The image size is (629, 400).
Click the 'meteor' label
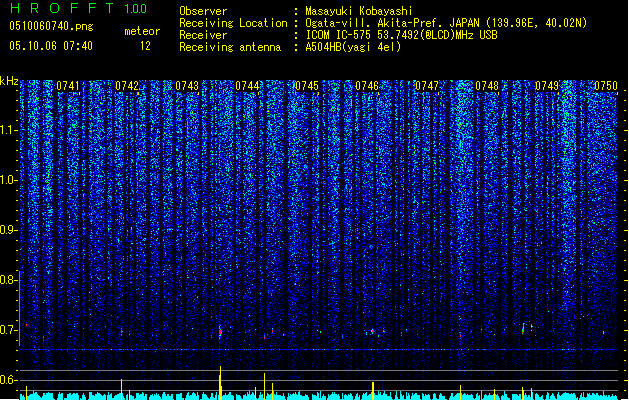[x=142, y=31]
